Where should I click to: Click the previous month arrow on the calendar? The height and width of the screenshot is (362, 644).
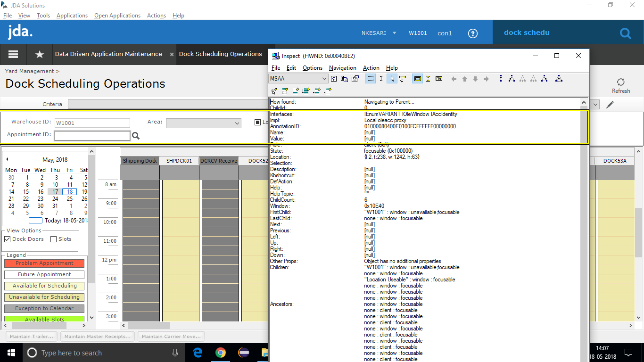(x=7, y=160)
